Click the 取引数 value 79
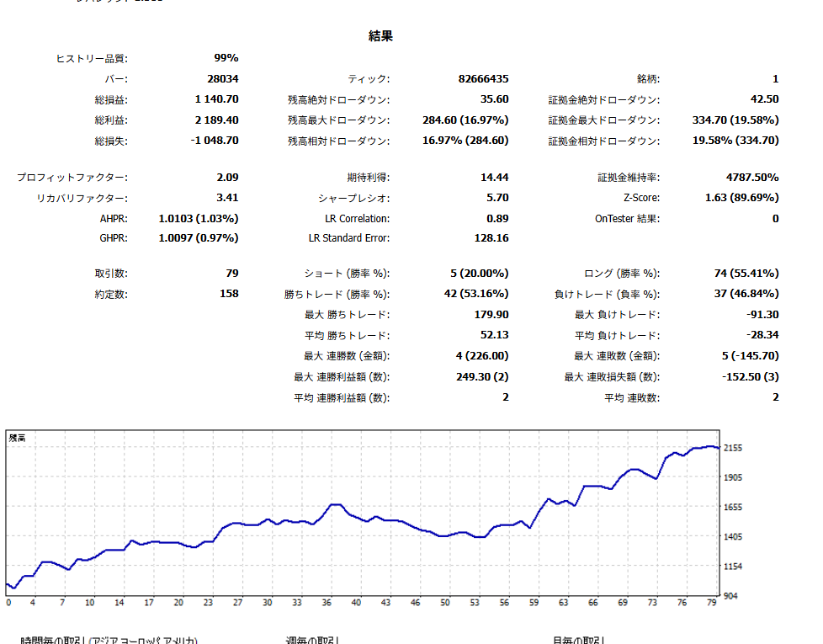 click(x=231, y=274)
